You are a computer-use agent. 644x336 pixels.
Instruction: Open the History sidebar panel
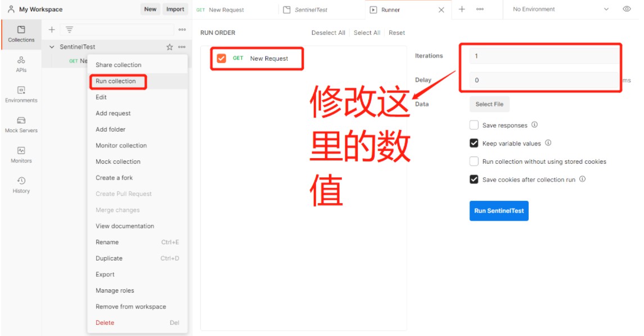[21, 185]
